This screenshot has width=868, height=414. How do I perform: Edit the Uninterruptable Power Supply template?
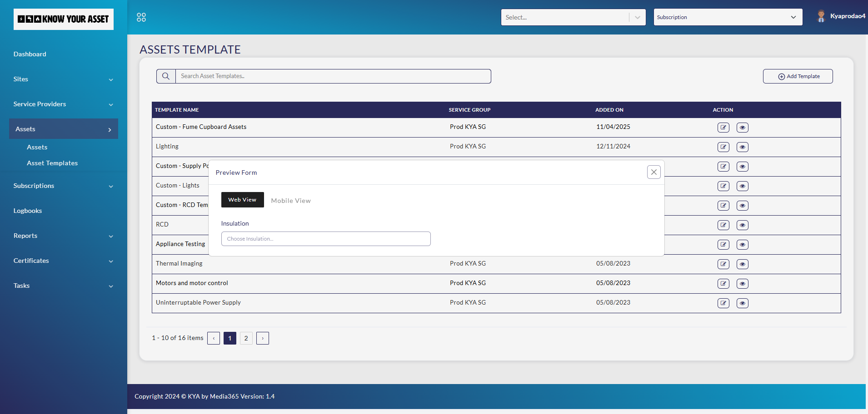(x=723, y=303)
